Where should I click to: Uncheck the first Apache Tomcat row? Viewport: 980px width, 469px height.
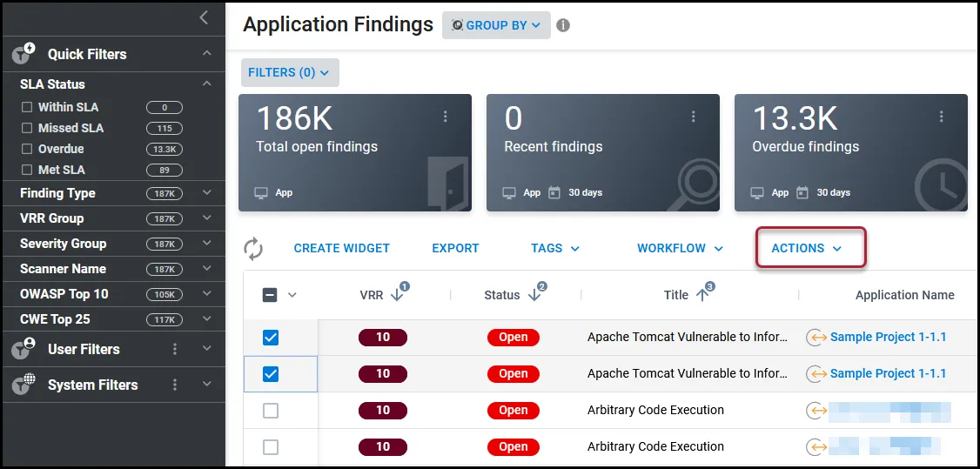tap(270, 338)
